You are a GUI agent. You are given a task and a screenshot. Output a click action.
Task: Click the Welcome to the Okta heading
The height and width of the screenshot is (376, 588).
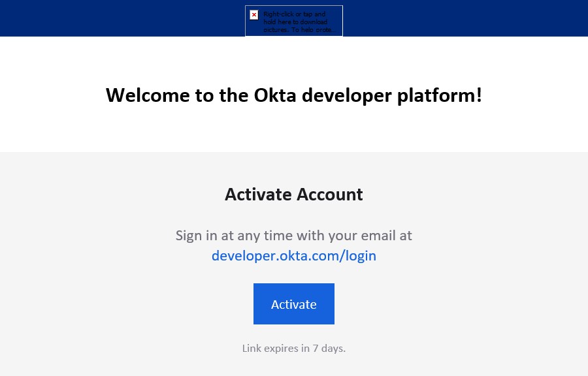tap(294, 95)
